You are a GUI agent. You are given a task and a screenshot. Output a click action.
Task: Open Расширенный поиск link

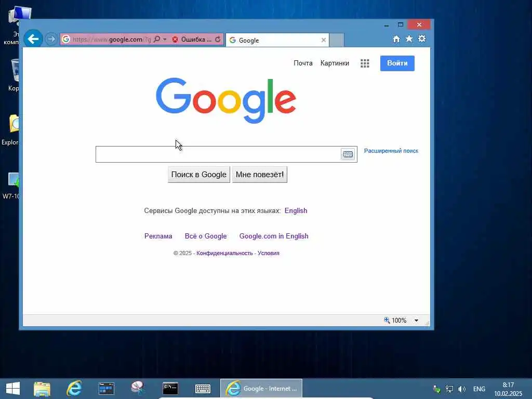391,151
